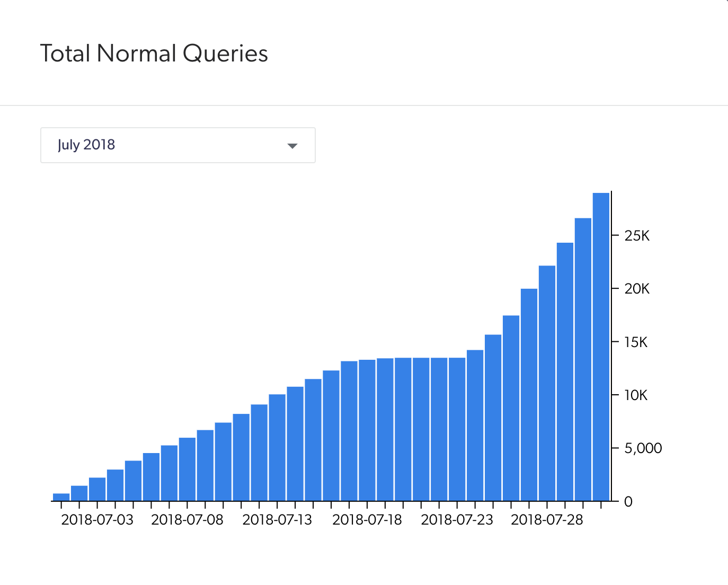Viewport: 728px width, 585px height.
Task: Click the 0 y-axis label
Action: [628, 502]
